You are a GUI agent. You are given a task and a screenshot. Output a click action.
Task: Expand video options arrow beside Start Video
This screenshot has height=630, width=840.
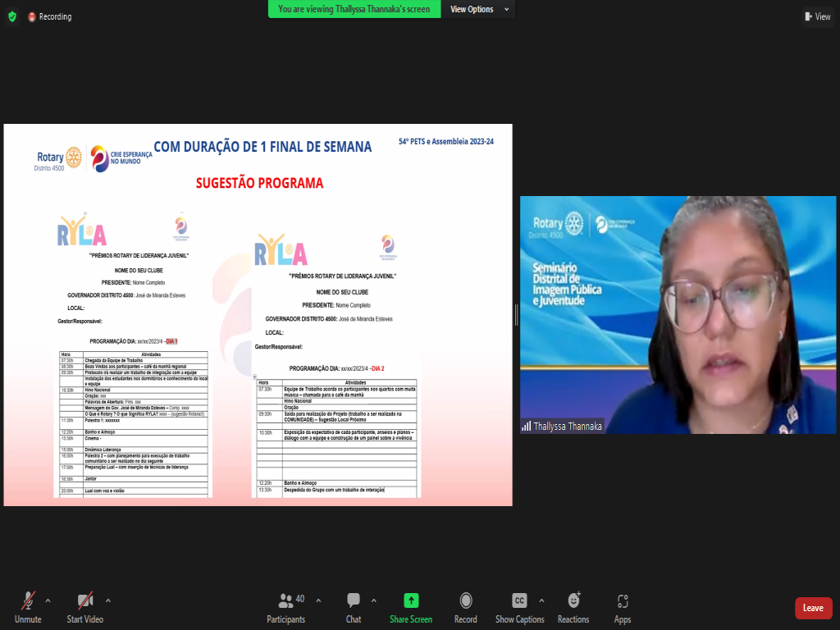point(108,600)
